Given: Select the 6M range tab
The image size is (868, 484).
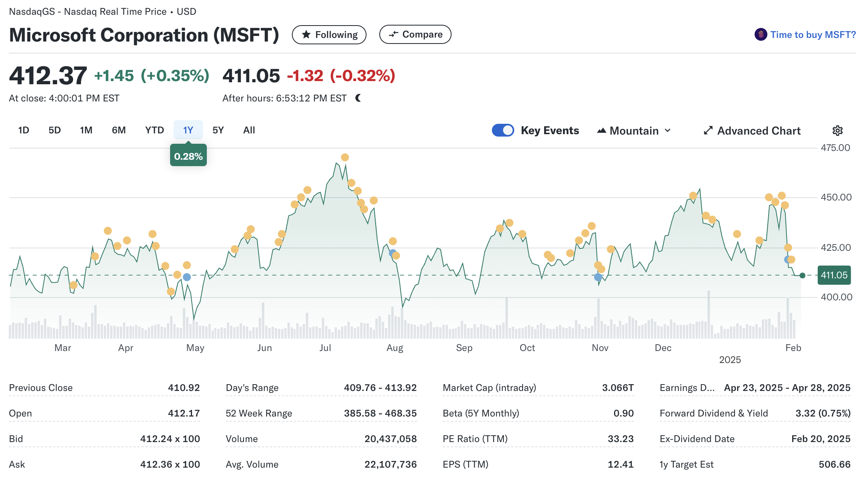Looking at the screenshot, I should [x=119, y=130].
